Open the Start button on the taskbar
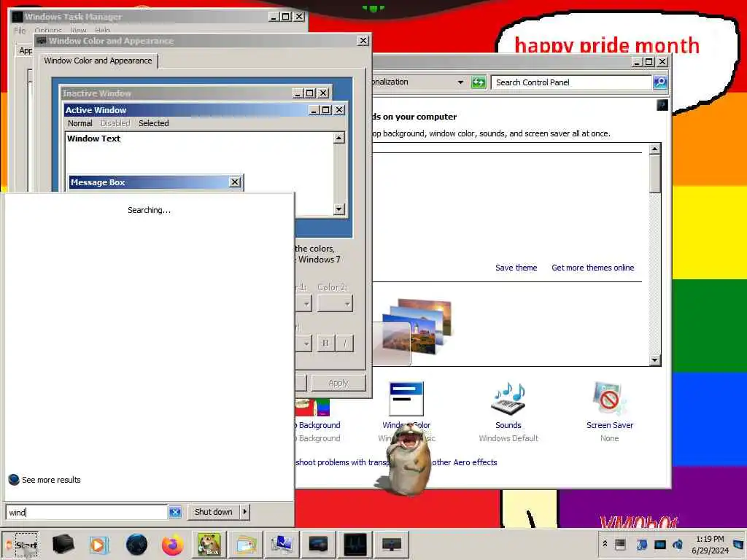This screenshot has height=560, width=747. pyautogui.click(x=21, y=545)
